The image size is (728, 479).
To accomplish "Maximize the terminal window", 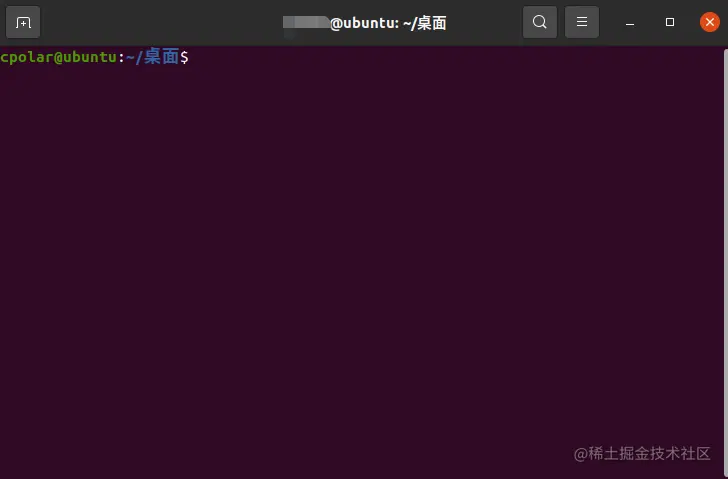I will coord(670,22).
